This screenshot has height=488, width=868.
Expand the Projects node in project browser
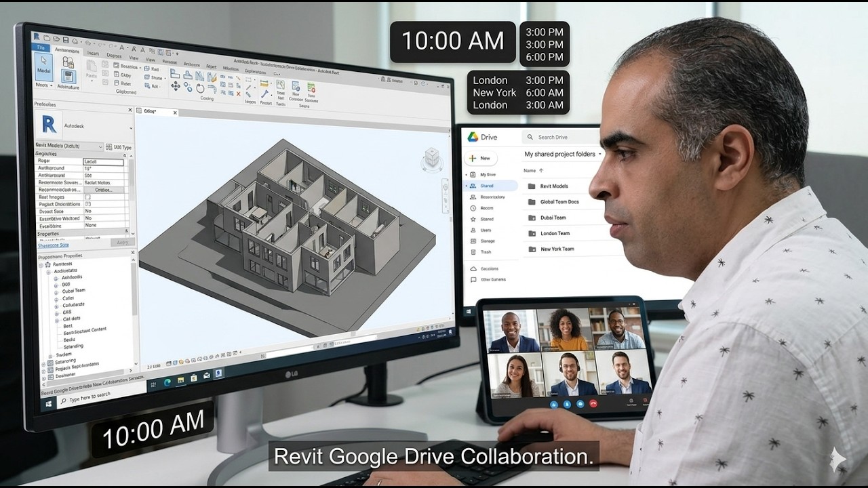(x=44, y=370)
